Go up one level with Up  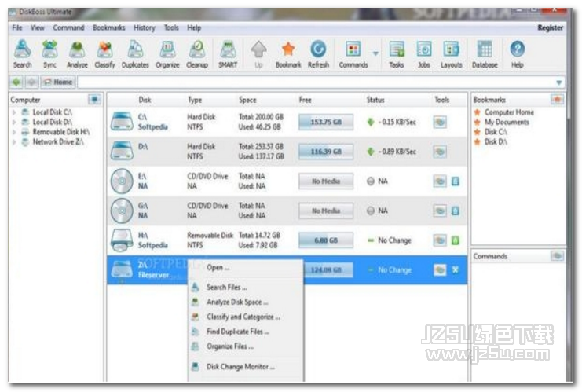[x=258, y=54]
